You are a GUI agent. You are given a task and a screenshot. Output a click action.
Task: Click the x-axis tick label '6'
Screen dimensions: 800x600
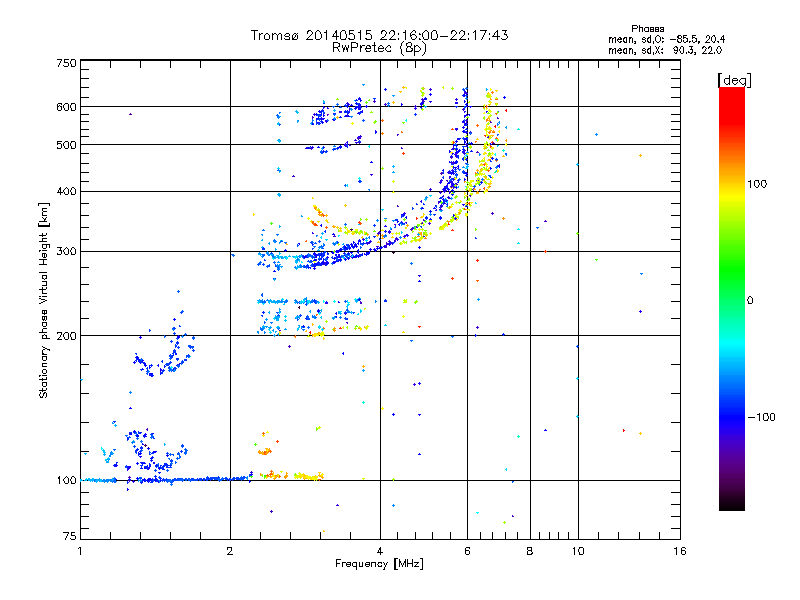coord(467,551)
